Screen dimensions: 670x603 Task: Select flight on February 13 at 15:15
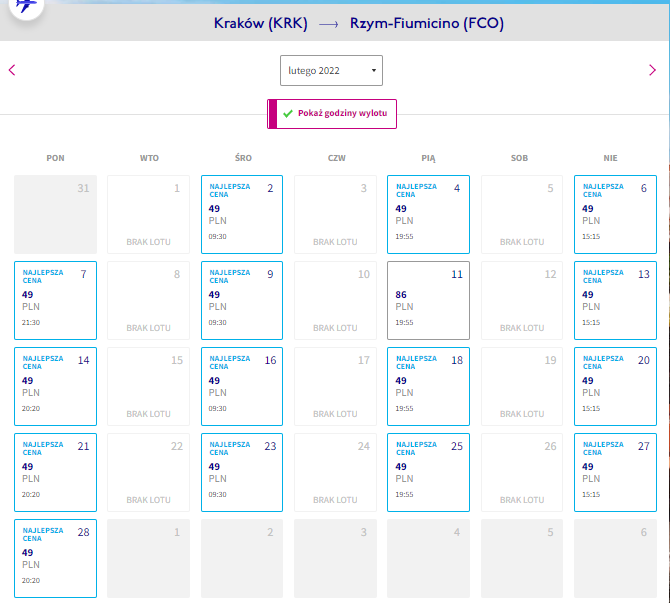pyautogui.click(x=615, y=300)
